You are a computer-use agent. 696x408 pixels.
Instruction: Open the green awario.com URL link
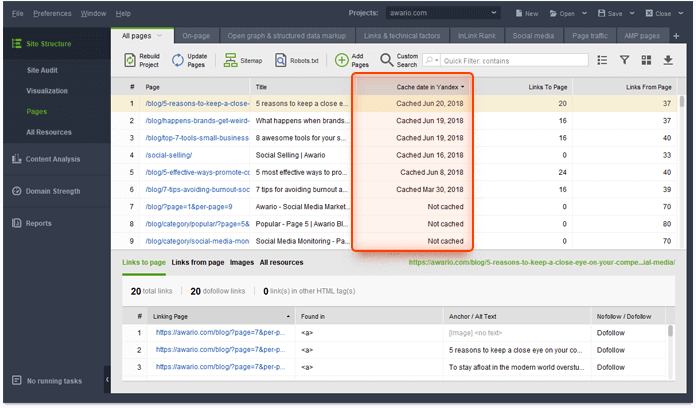(x=542, y=262)
